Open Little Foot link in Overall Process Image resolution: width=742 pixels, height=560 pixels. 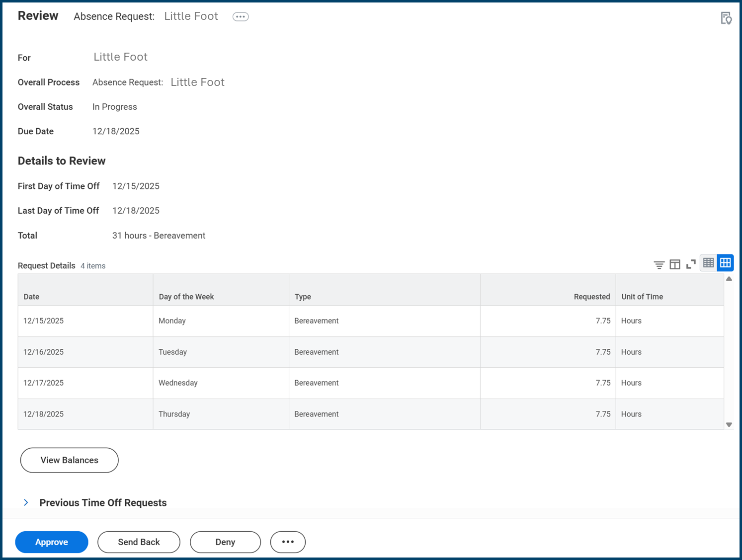point(197,82)
